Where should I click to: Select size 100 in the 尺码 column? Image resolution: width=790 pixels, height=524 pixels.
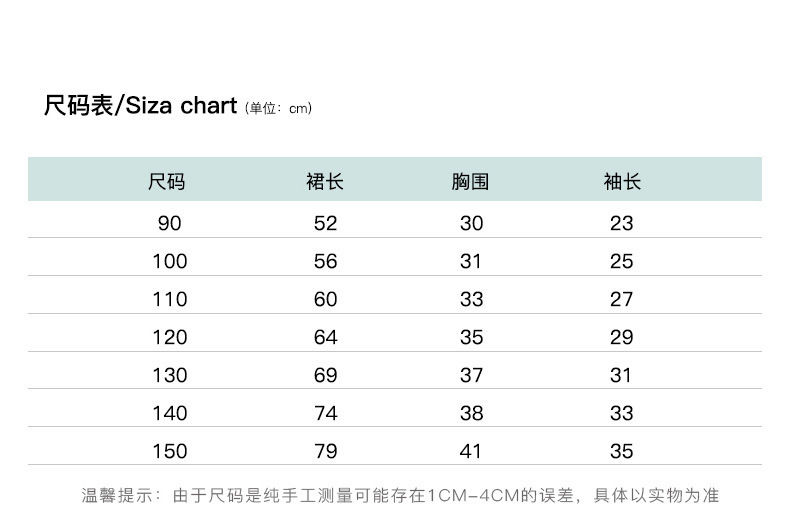[x=169, y=261]
